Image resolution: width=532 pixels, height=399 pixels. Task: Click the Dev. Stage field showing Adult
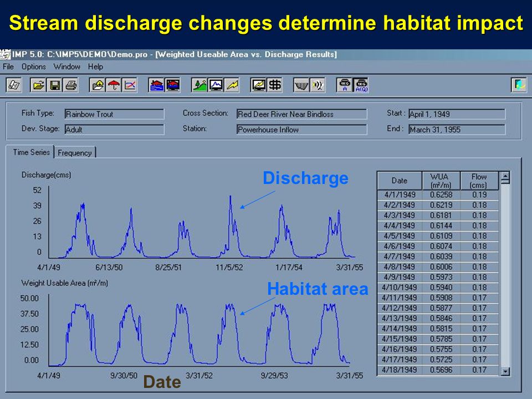coord(114,129)
